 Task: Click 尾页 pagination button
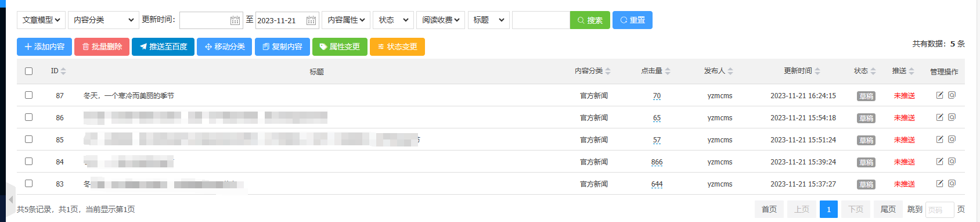888,209
